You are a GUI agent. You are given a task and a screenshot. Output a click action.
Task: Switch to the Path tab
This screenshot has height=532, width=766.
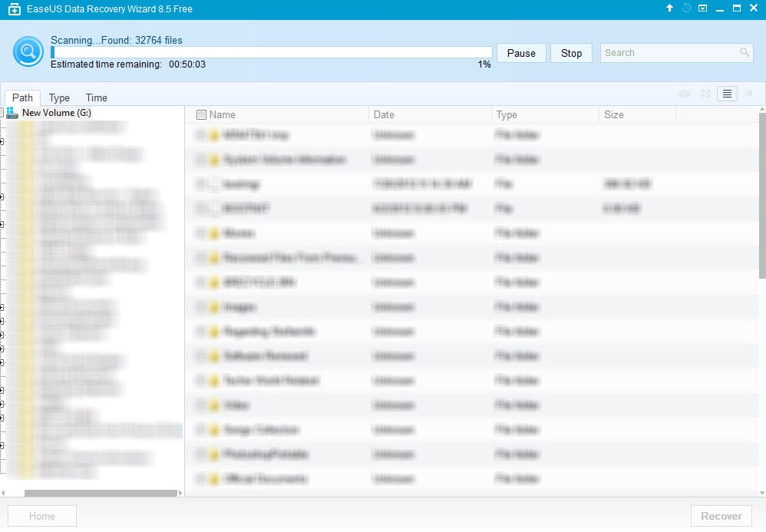pyautogui.click(x=22, y=97)
